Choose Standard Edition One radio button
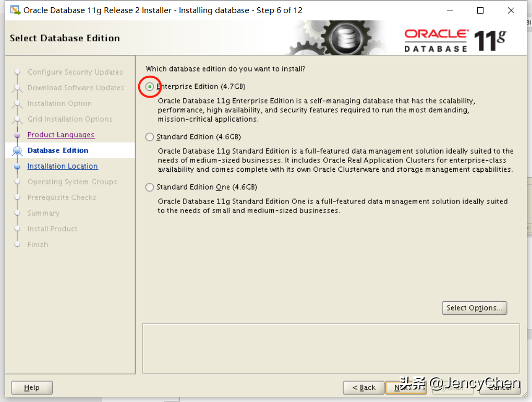 tap(149, 187)
